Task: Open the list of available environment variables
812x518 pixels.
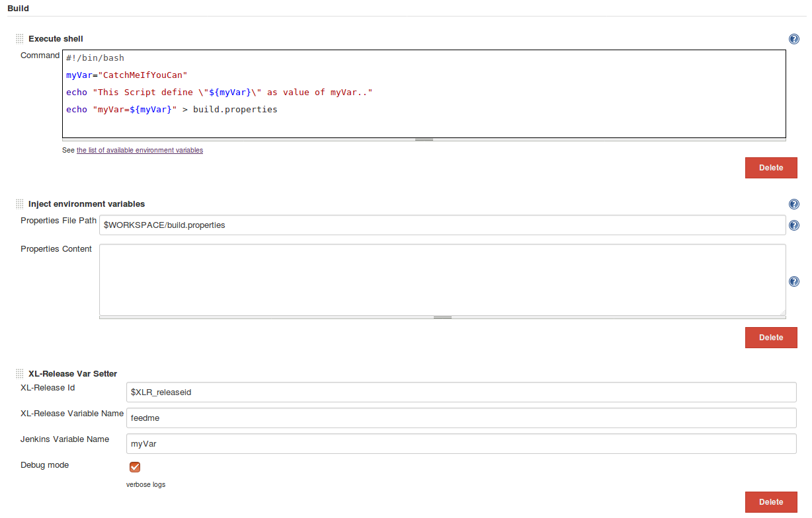Action: coord(140,151)
